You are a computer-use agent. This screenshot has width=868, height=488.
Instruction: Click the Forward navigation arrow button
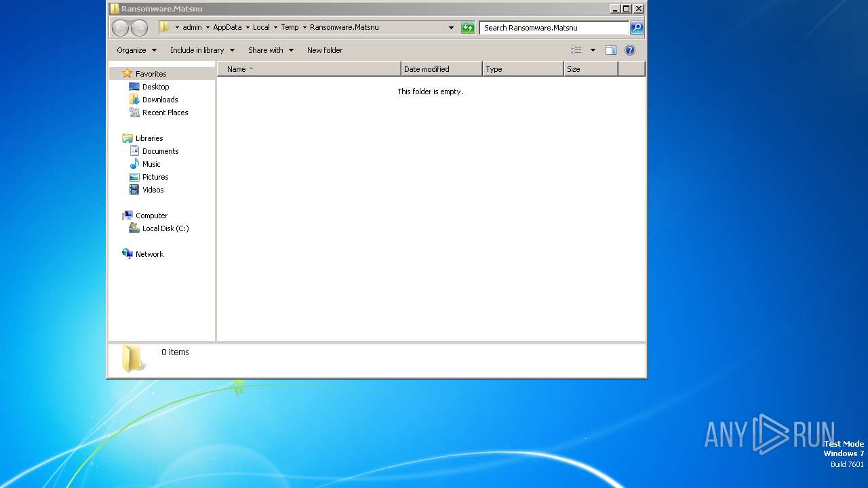tap(139, 28)
